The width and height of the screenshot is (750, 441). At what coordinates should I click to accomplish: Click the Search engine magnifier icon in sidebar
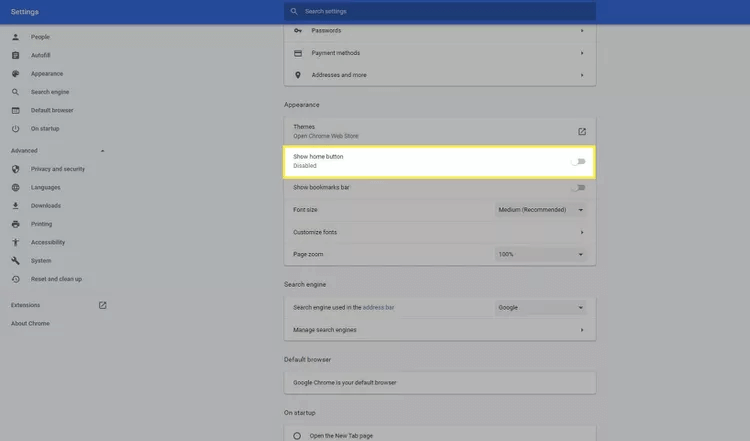[15, 92]
